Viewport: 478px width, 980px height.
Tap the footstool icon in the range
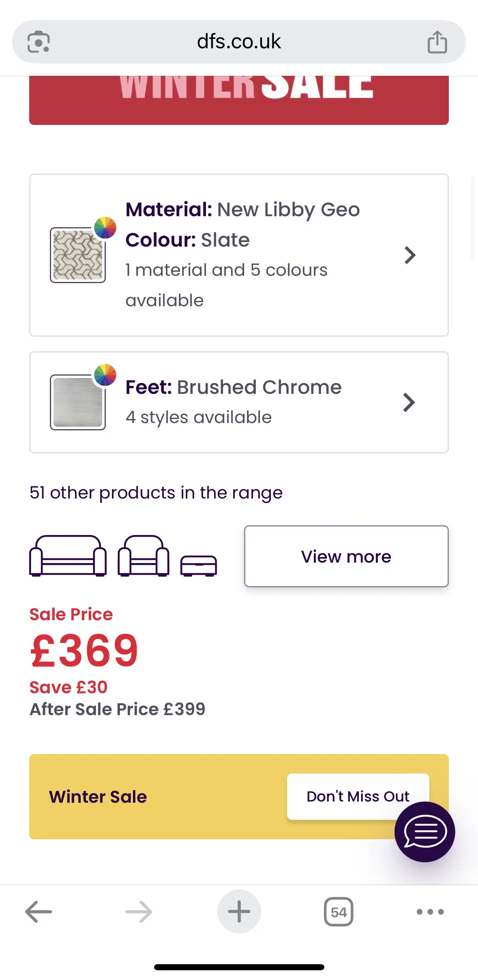click(x=199, y=565)
